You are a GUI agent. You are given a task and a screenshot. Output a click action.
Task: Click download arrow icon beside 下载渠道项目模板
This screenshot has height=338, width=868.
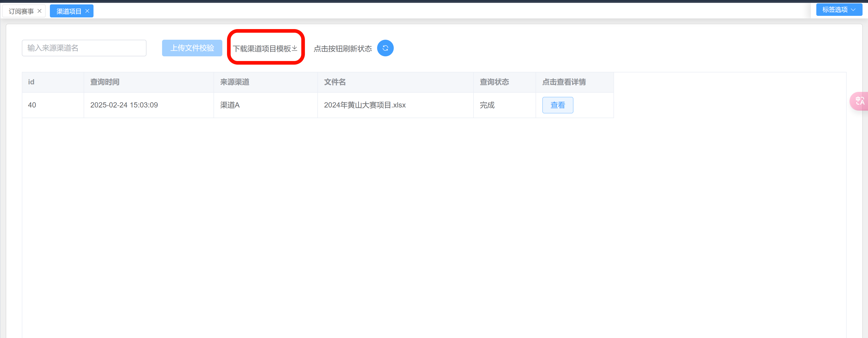[295, 49]
